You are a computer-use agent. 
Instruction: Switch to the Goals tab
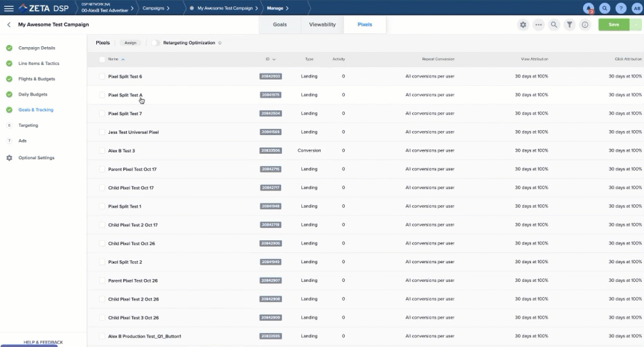click(280, 24)
